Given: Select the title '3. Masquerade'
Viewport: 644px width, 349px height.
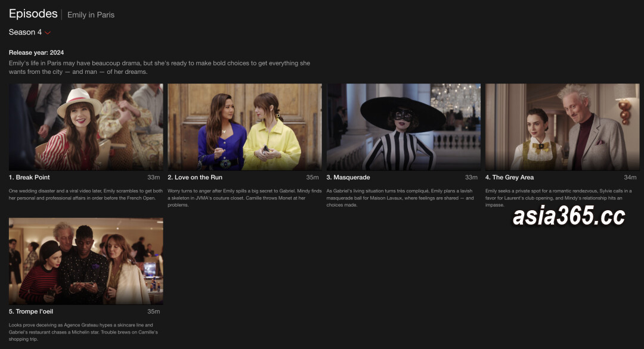Looking at the screenshot, I should coord(348,177).
